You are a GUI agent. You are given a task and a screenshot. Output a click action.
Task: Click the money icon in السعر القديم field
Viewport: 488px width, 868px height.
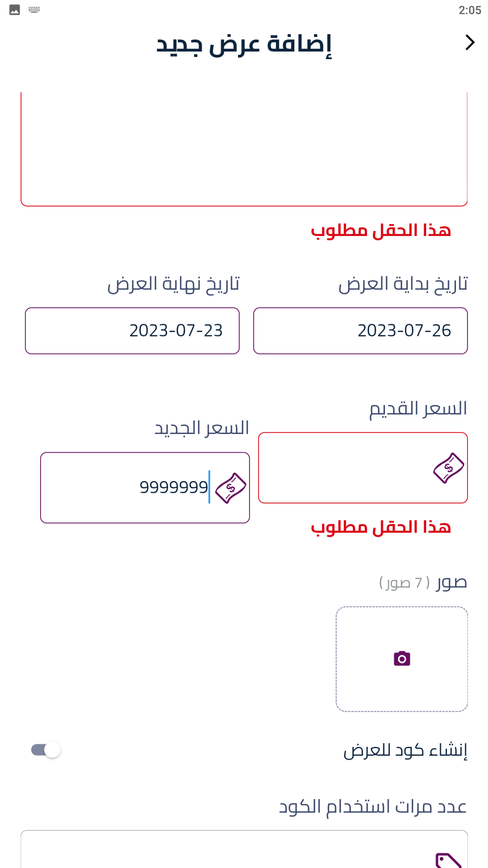pos(448,468)
